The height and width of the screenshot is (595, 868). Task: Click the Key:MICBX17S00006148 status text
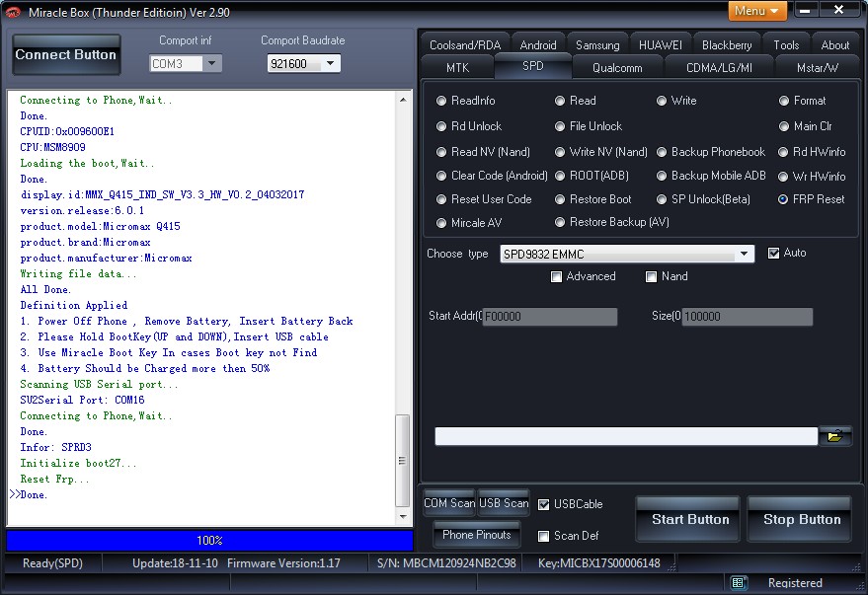click(x=599, y=563)
